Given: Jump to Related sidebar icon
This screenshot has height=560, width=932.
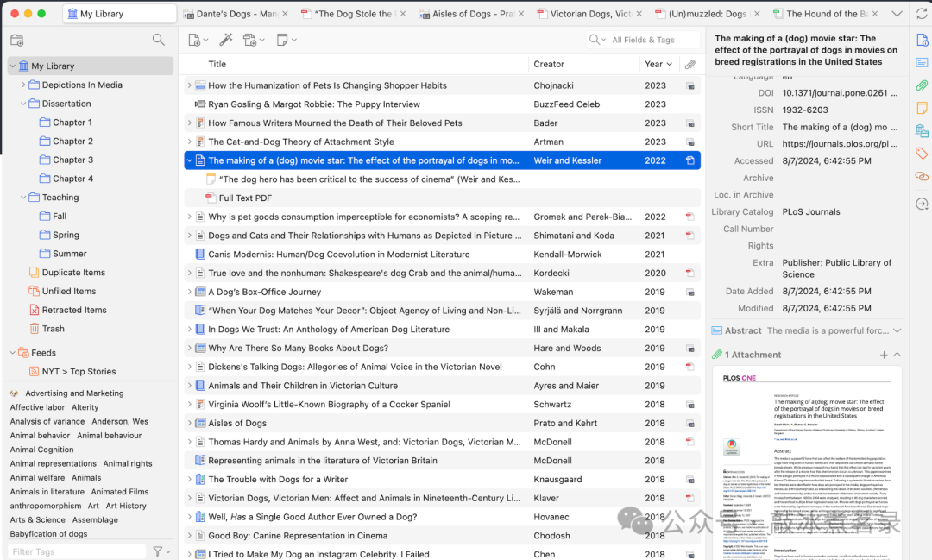Looking at the screenshot, I should point(922,176).
